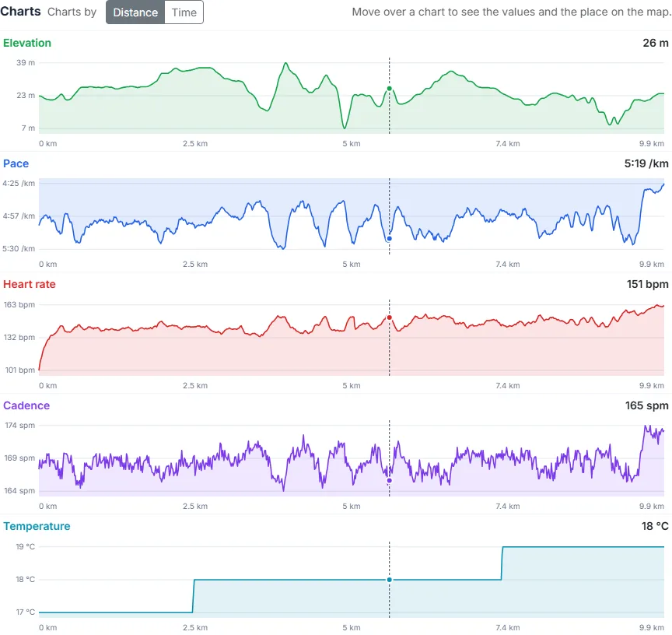
Task: Click the 18 °C current temperature value
Action: (654, 526)
